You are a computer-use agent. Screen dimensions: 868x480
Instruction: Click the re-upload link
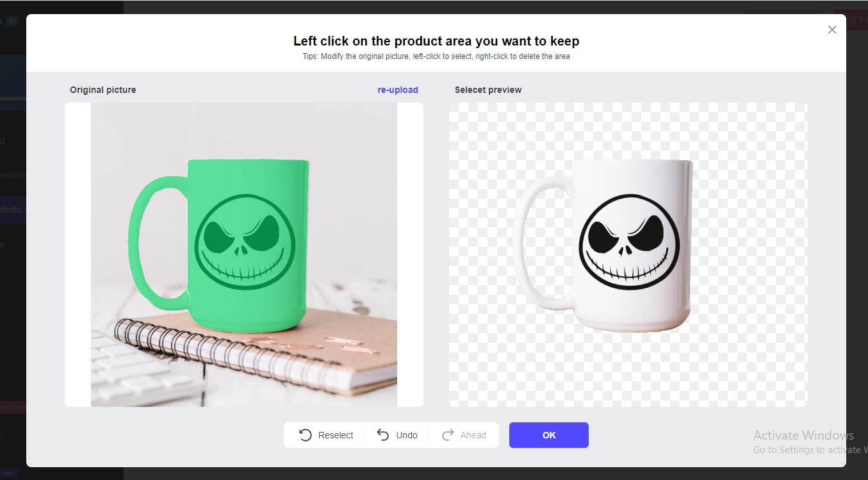point(398,90)
